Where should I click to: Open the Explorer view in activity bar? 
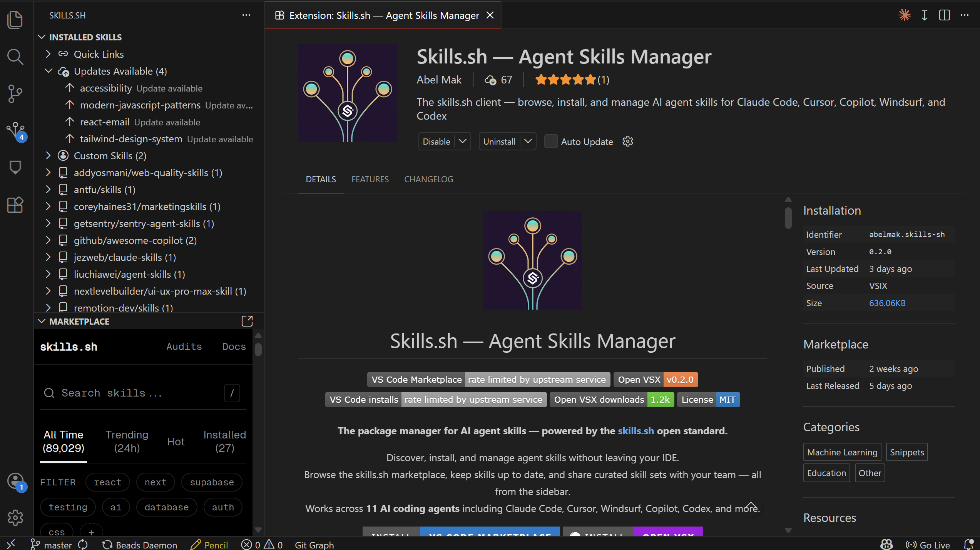(x=15, y=19)
